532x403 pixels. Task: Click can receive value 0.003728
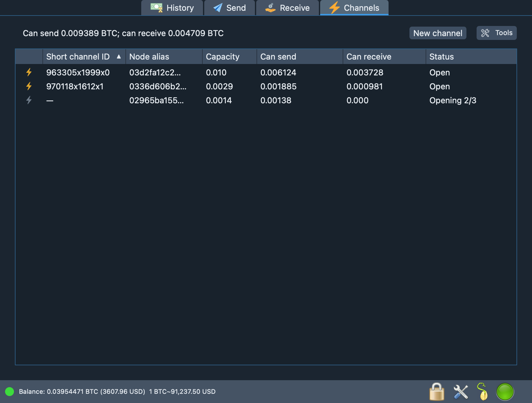tap(365, 73)
